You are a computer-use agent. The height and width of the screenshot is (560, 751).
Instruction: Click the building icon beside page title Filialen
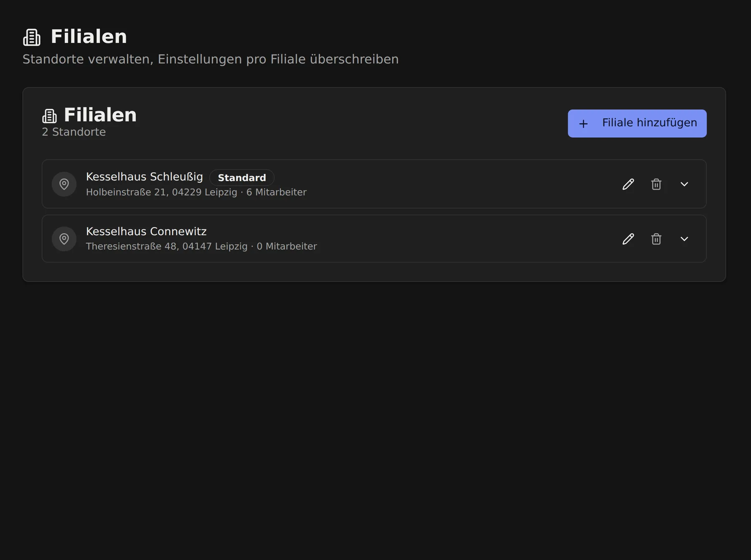32,37
